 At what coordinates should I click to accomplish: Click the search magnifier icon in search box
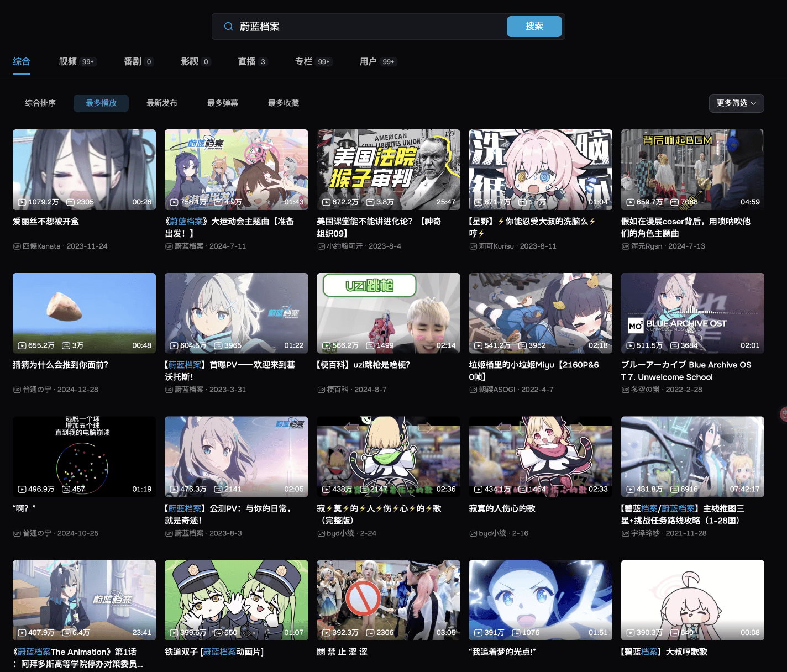[x=228, y=27]
